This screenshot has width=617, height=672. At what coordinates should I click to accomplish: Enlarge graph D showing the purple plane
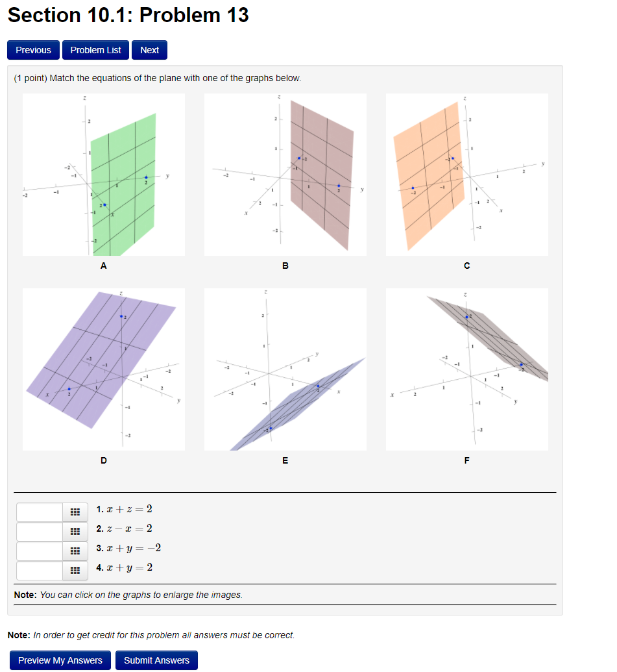(x=103, y=369)
